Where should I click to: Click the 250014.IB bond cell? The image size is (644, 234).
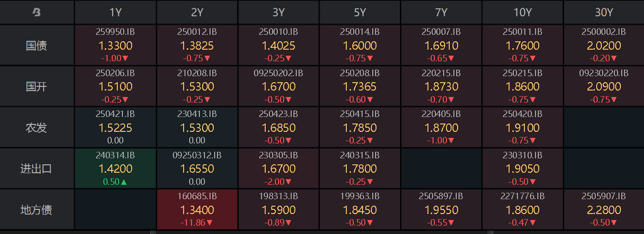[360, 45]
